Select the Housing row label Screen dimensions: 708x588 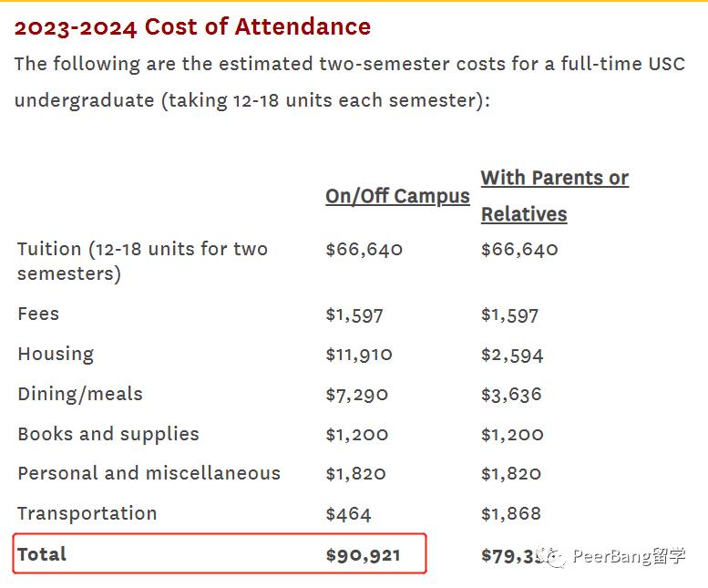(56, 354)
